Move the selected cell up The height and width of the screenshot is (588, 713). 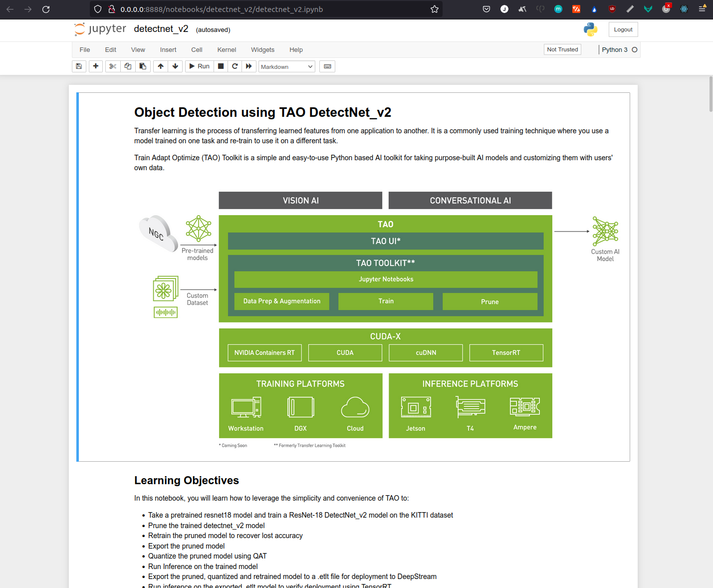(x=161, y=66)
